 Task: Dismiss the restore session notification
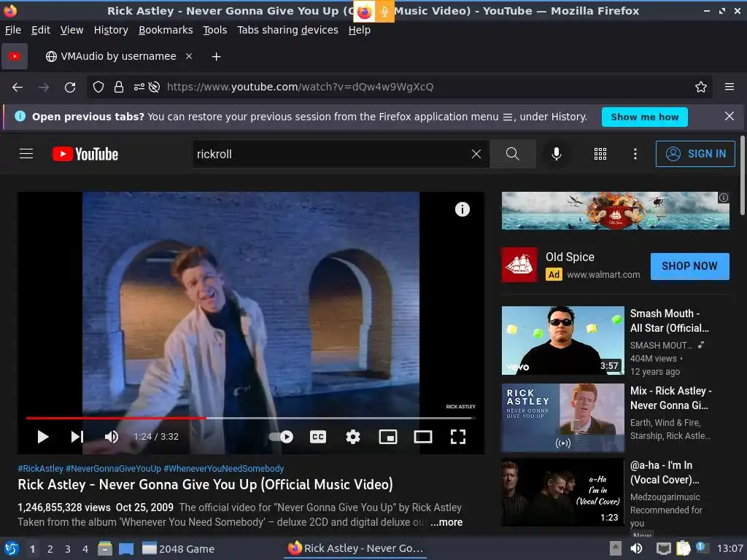[729, 116]
